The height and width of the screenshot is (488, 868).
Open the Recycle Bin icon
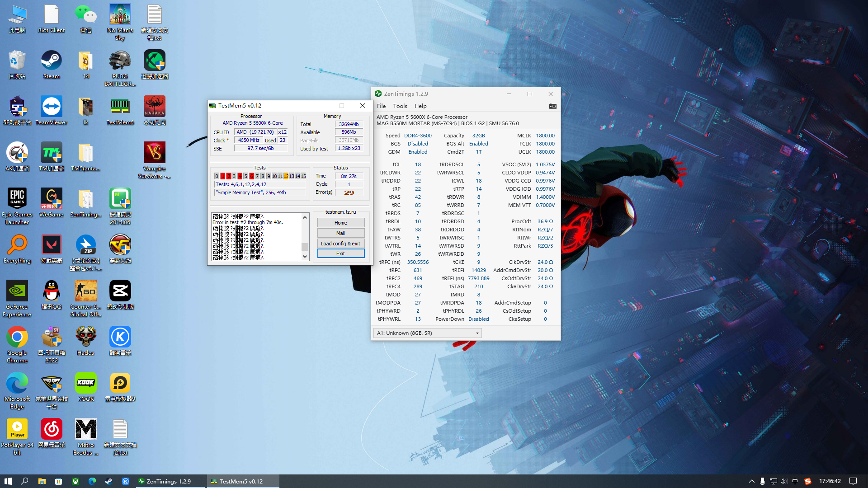pyautogui.click(x=17, y=65)
